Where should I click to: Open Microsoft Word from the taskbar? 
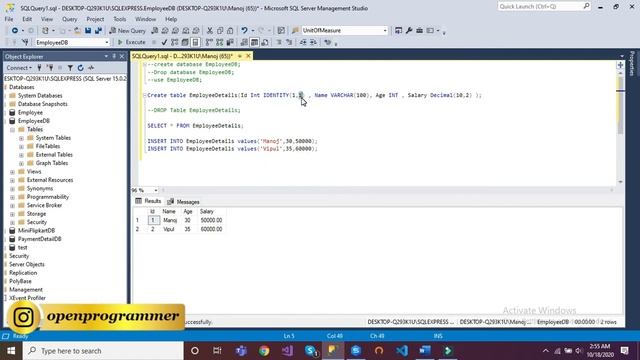point(425,351)
